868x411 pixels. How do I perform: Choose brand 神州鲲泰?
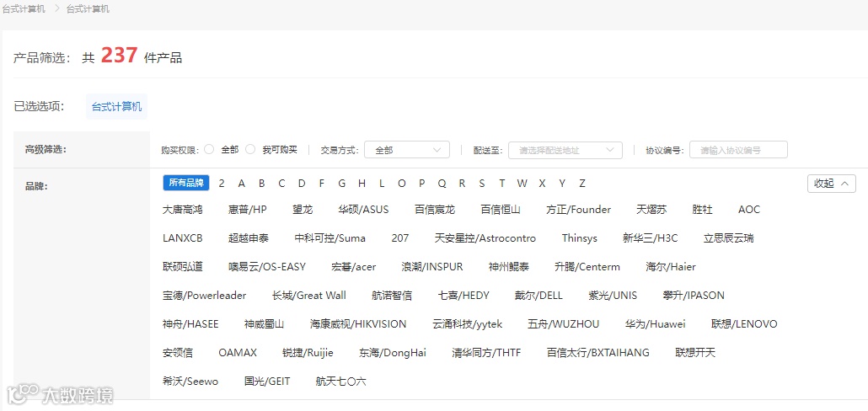point(509,267)
